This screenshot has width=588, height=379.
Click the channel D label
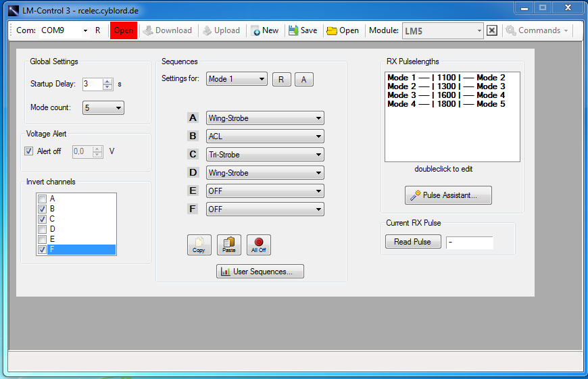pyautogui.click(x=193, y=172)
